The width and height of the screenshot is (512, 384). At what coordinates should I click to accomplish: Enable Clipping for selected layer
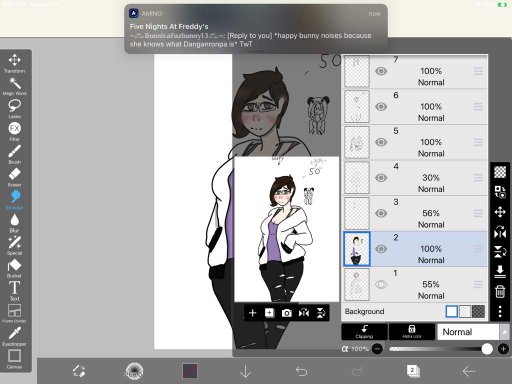[x=364, y=332]
